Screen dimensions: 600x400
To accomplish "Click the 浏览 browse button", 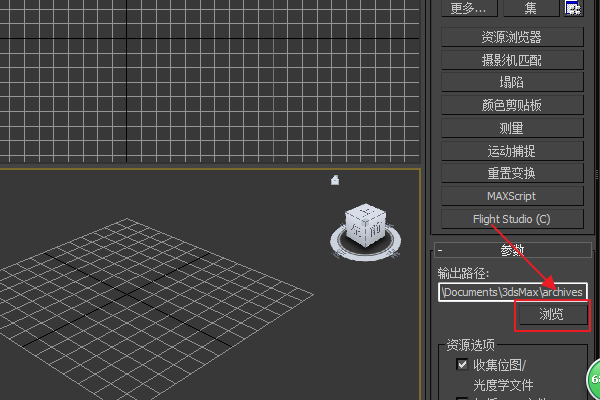I will click(553, 314).
